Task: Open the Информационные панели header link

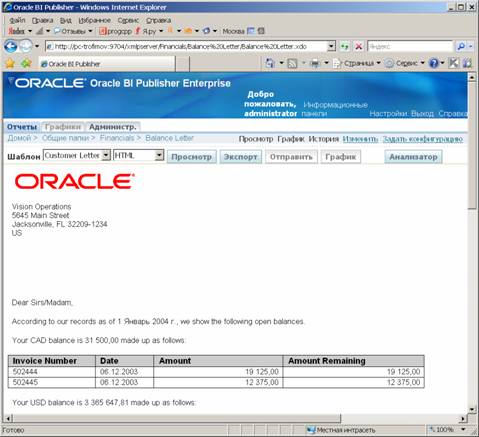Action: click(335, 109)
